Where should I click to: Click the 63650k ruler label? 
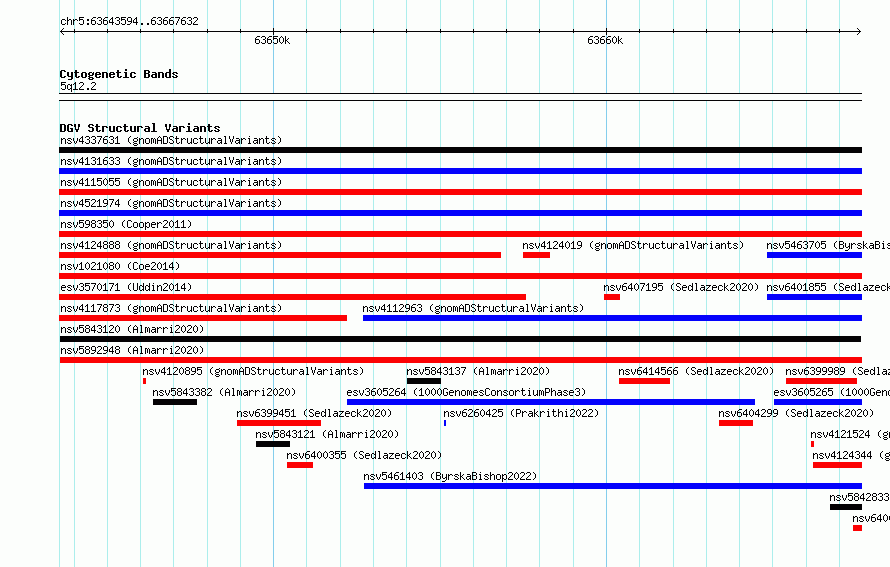[x=272, y=40]
